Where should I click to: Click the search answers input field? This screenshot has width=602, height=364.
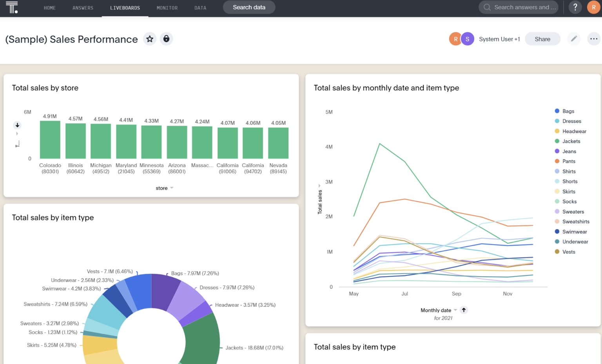click(518, 7)
